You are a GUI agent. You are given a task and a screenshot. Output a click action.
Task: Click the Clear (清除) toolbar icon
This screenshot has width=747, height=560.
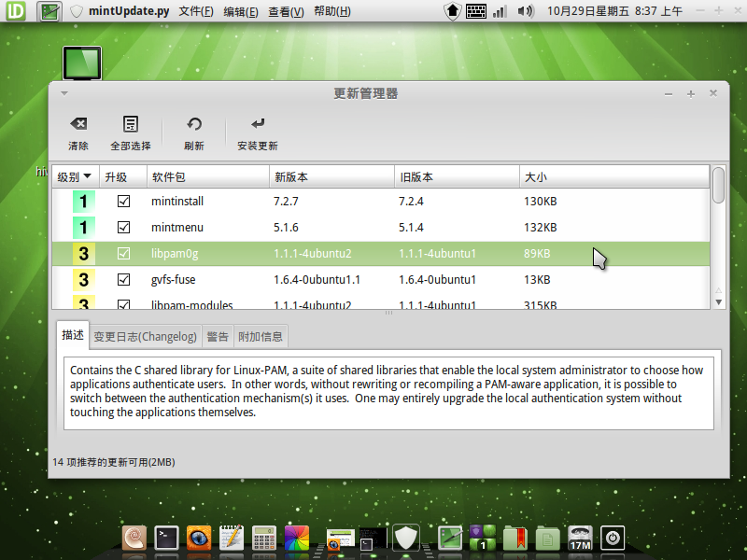78,124
